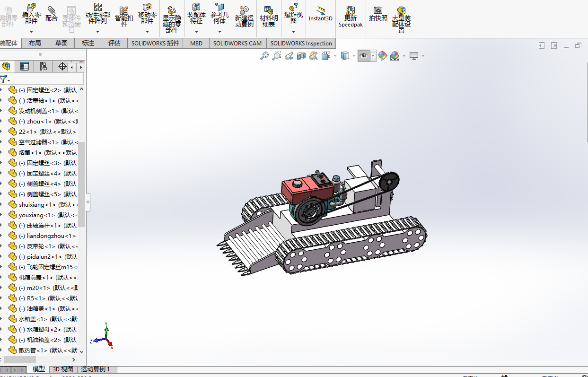Switch to 评估 (Evaluate) tab

[114, 43]
